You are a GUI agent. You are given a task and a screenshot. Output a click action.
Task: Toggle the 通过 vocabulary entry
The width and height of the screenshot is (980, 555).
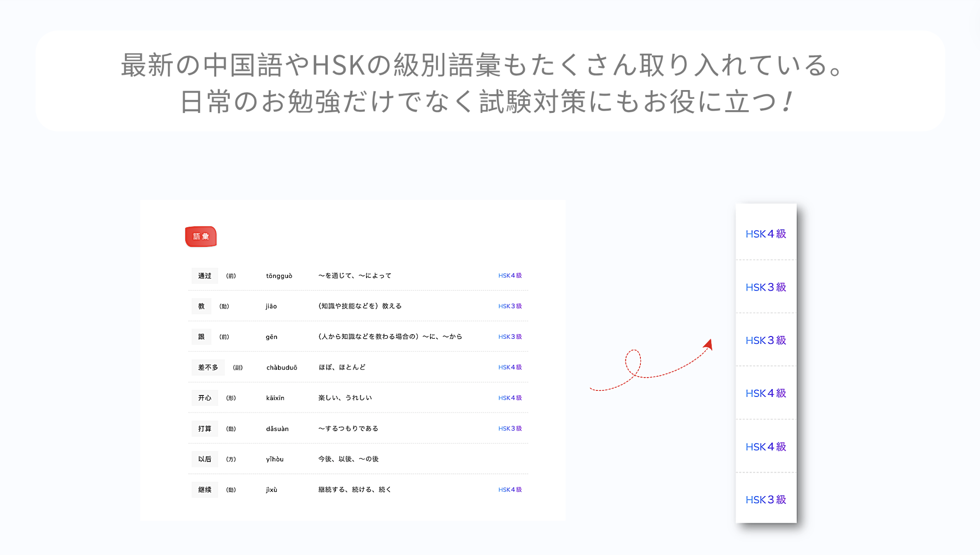[204, 275]
